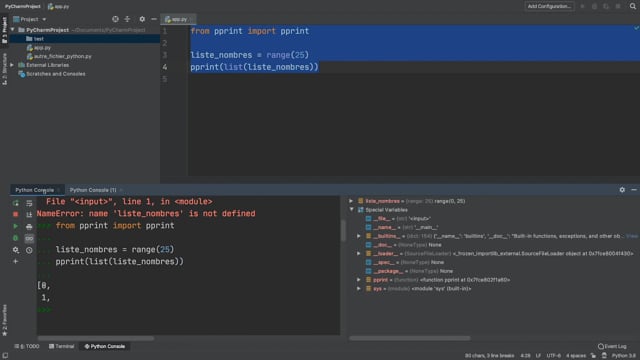
Task: Click UTF-8 encoding status widget
Action: [553, 356]
